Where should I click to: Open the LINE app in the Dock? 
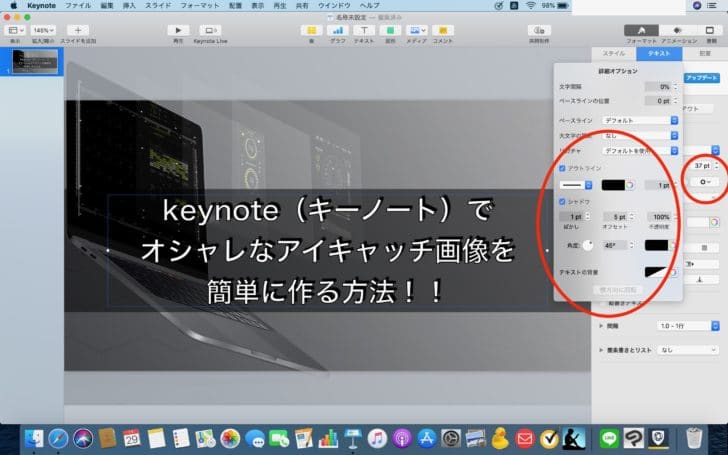pos(609,438)
